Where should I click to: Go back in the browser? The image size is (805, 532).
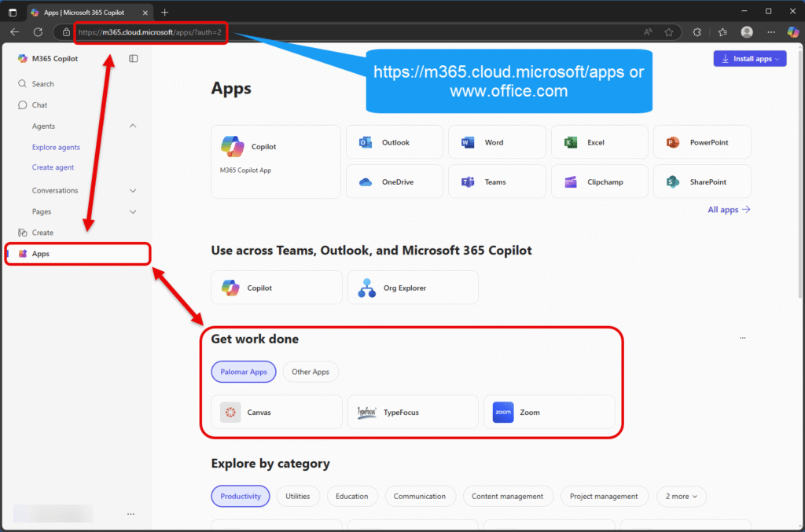14,31
